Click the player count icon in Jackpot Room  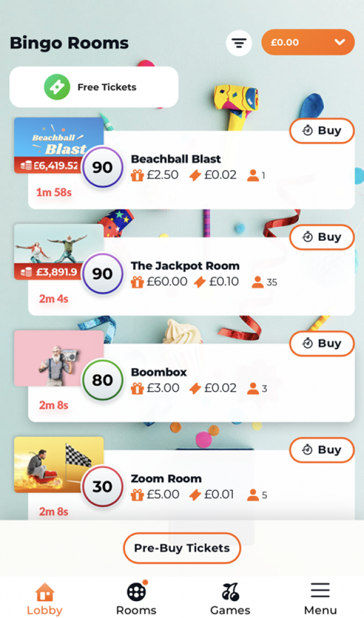tap(258, 282)
